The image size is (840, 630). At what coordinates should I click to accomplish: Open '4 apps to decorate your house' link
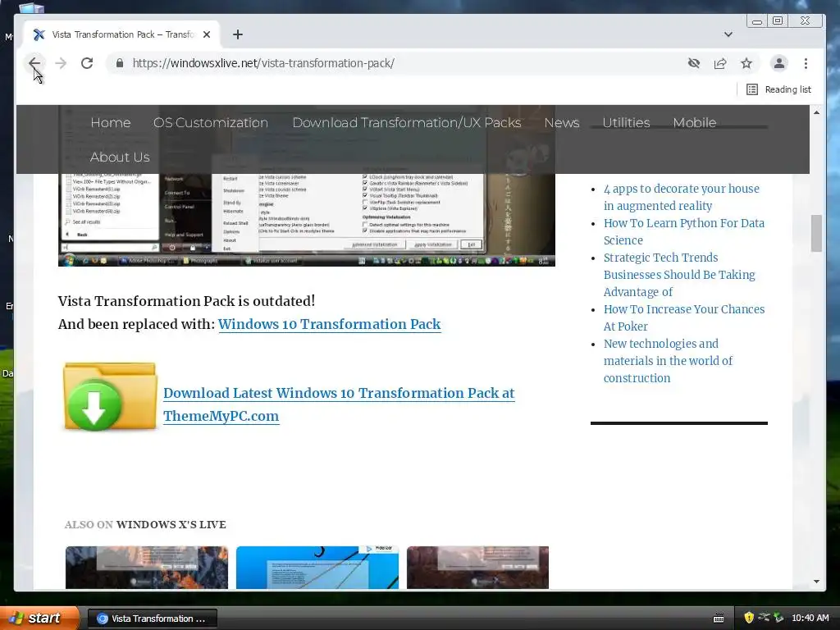(681, 197)
